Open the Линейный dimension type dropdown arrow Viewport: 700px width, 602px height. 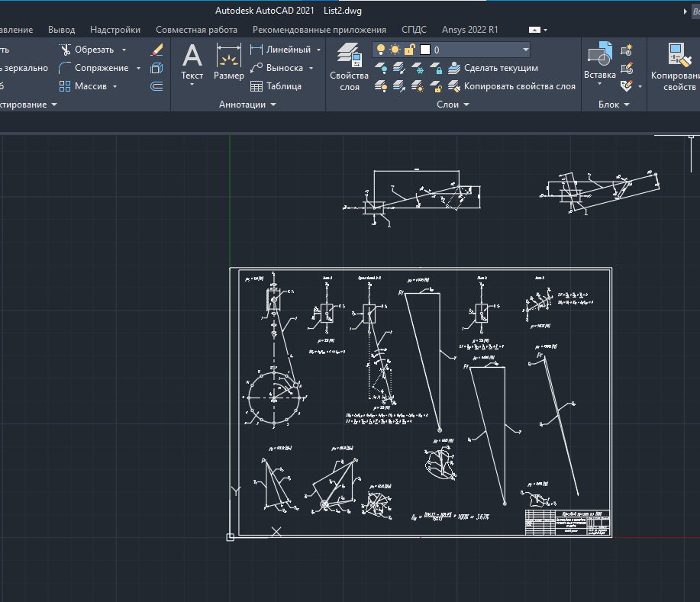click(318, 50)
